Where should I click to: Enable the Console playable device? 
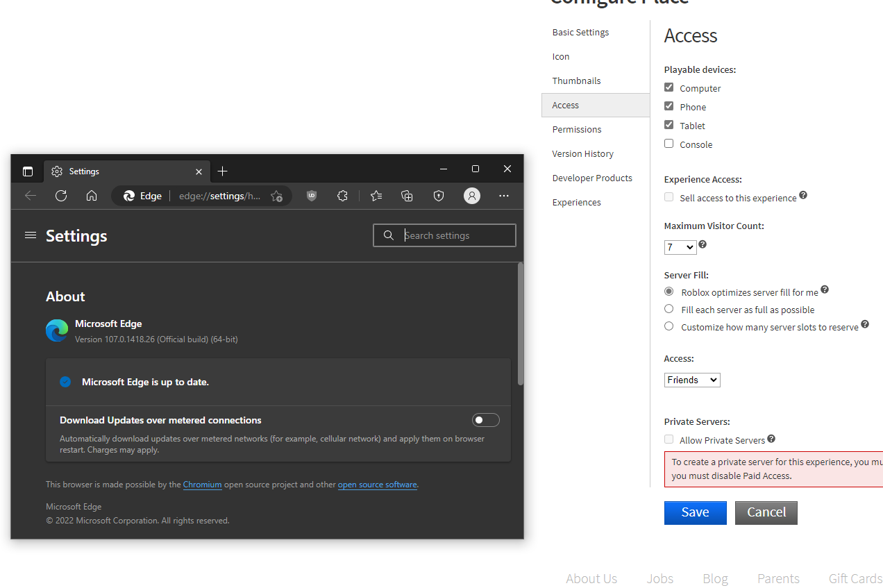(669, 144)
